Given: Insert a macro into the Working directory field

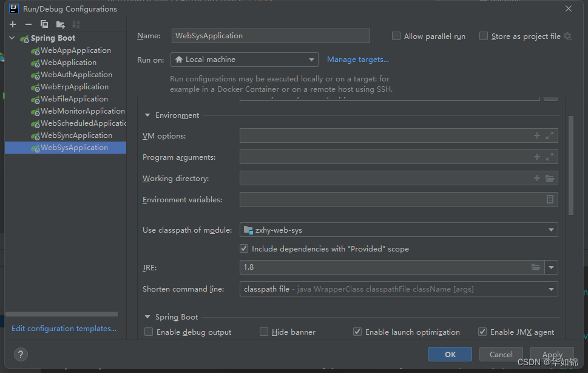Looking at the screenshot, I should [537, 178].
